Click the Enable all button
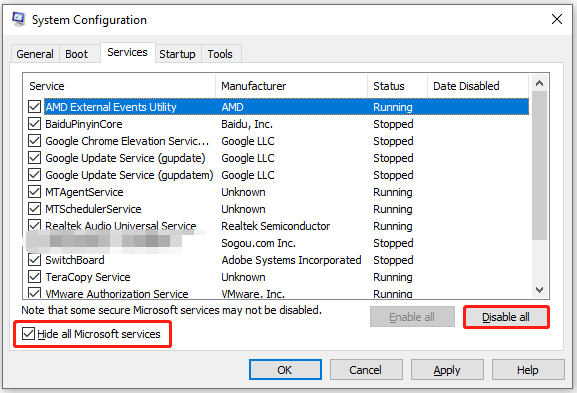Screen dimensions: 577x393 (x=412, y=317)
